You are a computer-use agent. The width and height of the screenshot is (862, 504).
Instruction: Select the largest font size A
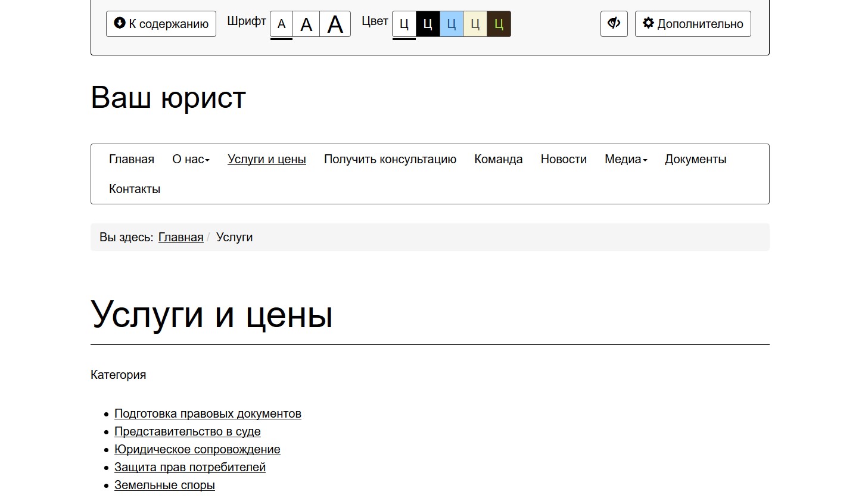coord(335,24)
